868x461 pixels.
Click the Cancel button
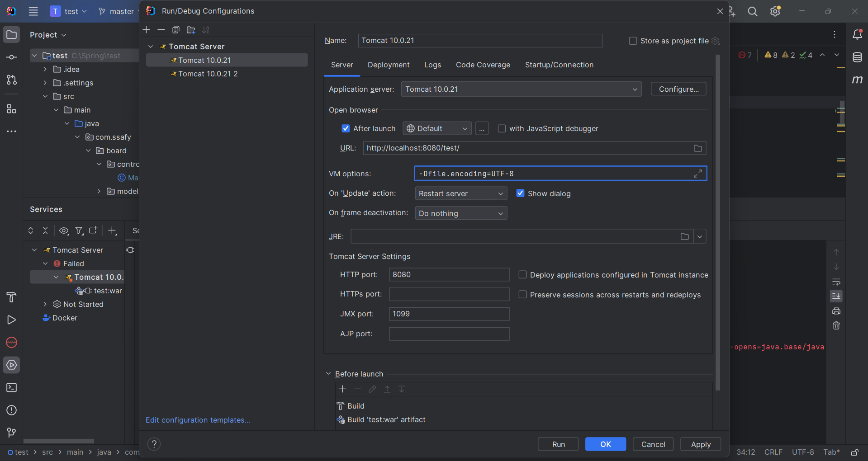coord(653,444)
